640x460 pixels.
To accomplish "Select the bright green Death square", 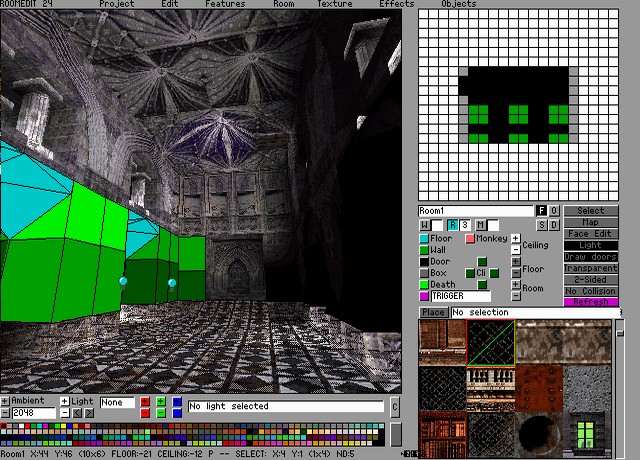I will (x=424, y=285).
